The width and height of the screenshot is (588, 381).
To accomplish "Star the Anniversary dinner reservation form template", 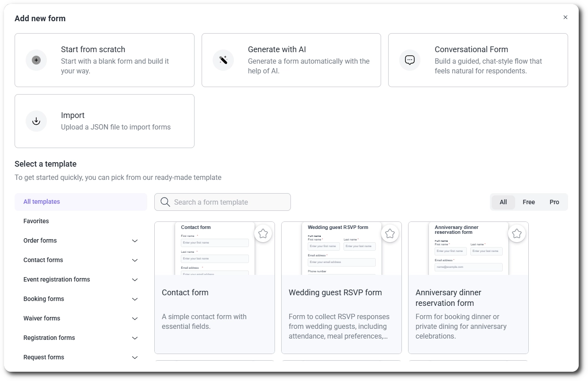I will pyautogui.click(x=517, y=233).
